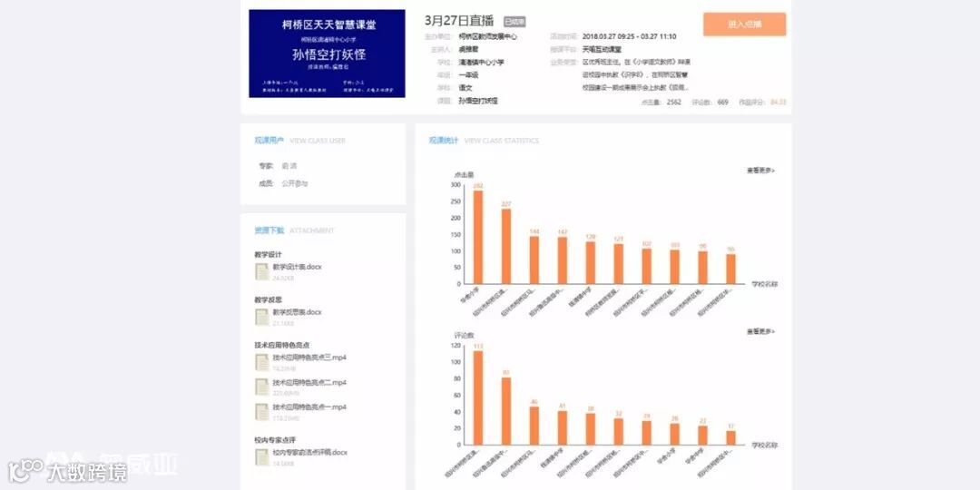Click the 227 bar in 点击量 chart

click(x=506, y=246)
